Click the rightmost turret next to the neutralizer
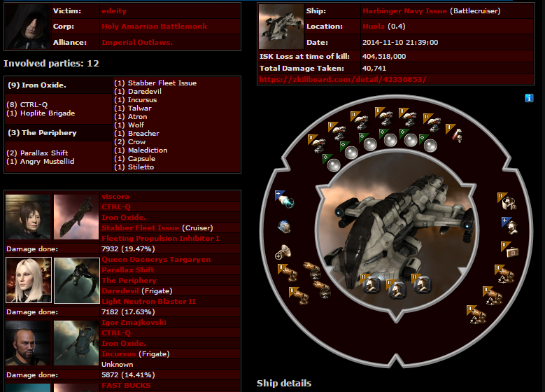545x392 pixels. (434, 124)
